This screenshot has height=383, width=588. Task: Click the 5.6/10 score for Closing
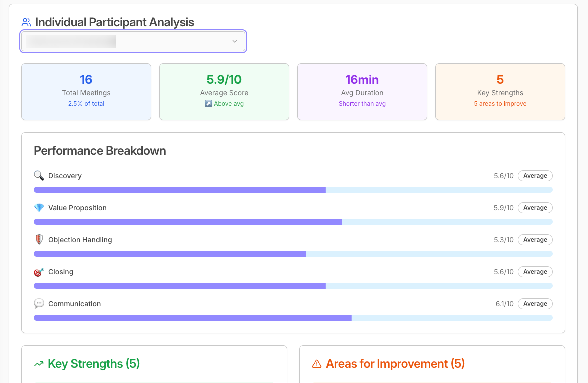[x=503, y=272]
